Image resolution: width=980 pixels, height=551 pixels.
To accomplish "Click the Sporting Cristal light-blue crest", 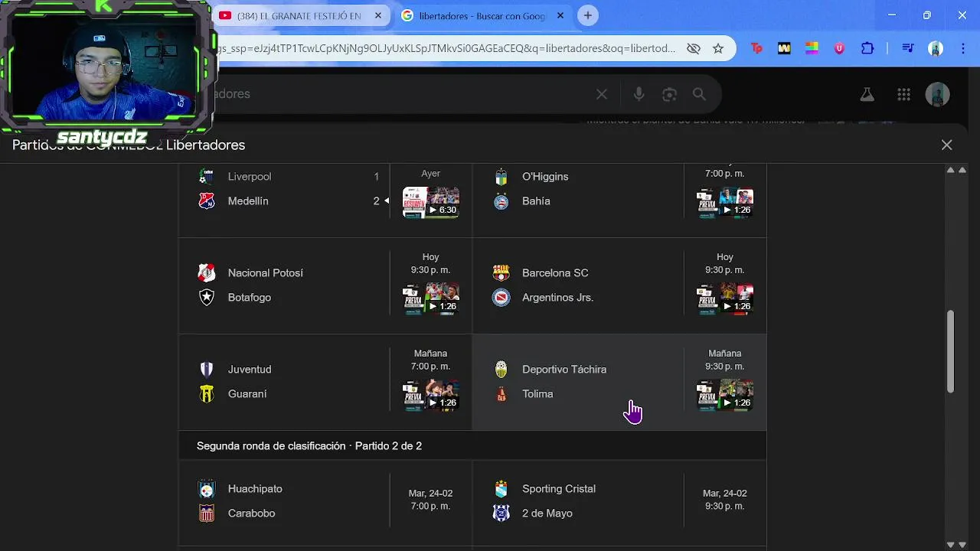I will pos(501,489).
